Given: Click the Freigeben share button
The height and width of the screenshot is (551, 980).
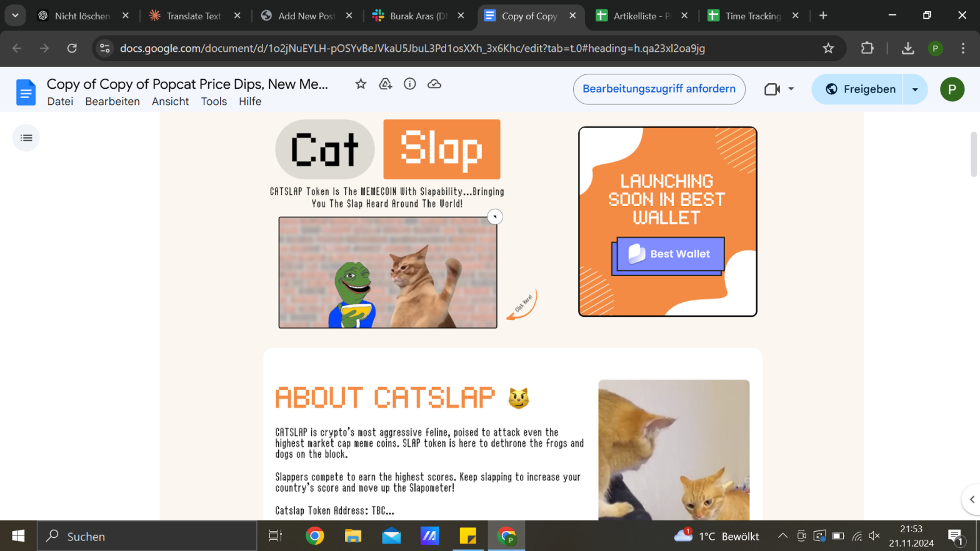Looking at the screenshot, I should 860,89.
